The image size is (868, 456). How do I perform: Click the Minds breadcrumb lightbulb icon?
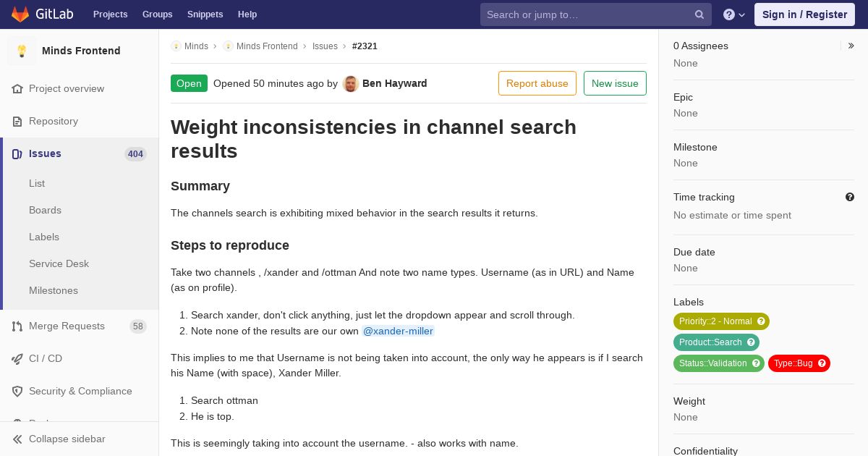point(176,46)
